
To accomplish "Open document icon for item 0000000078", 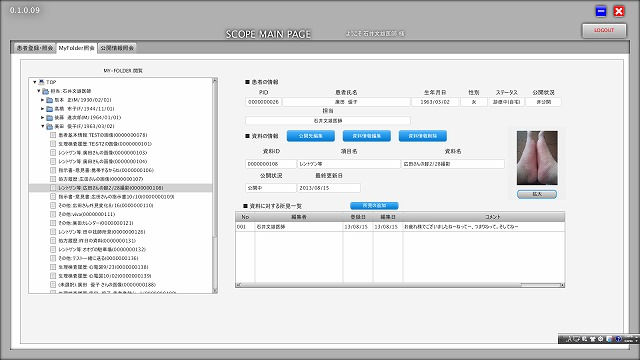I will pos(53,135).
